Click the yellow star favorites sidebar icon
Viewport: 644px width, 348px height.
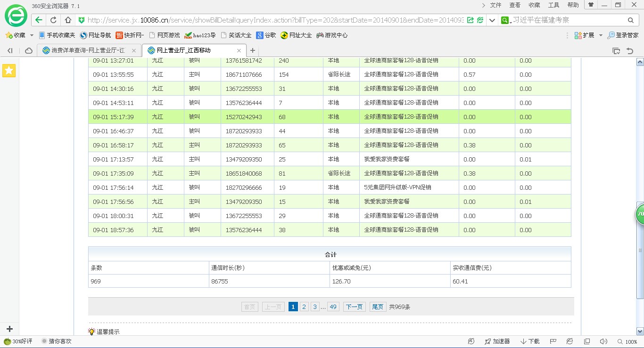coord(9,71)
